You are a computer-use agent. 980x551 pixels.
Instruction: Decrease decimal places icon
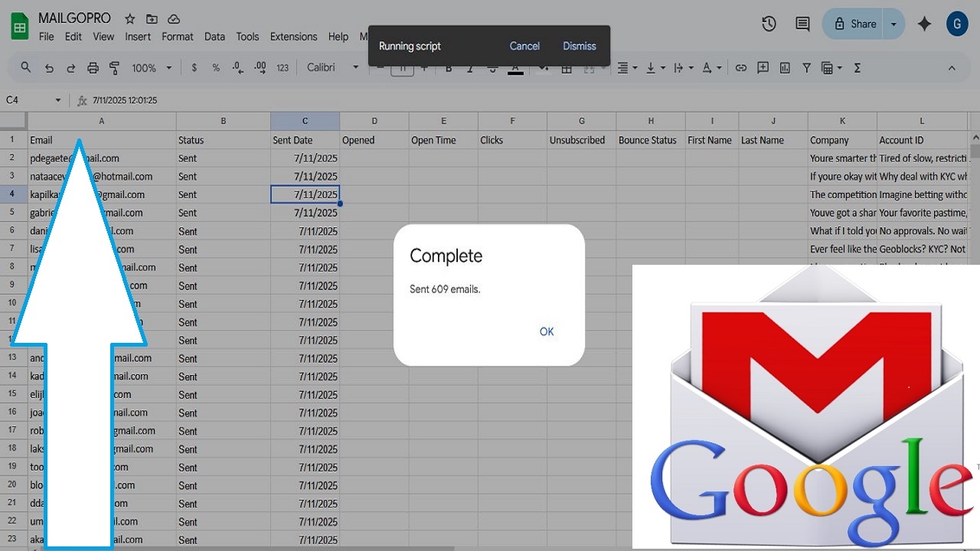(238, 68)
